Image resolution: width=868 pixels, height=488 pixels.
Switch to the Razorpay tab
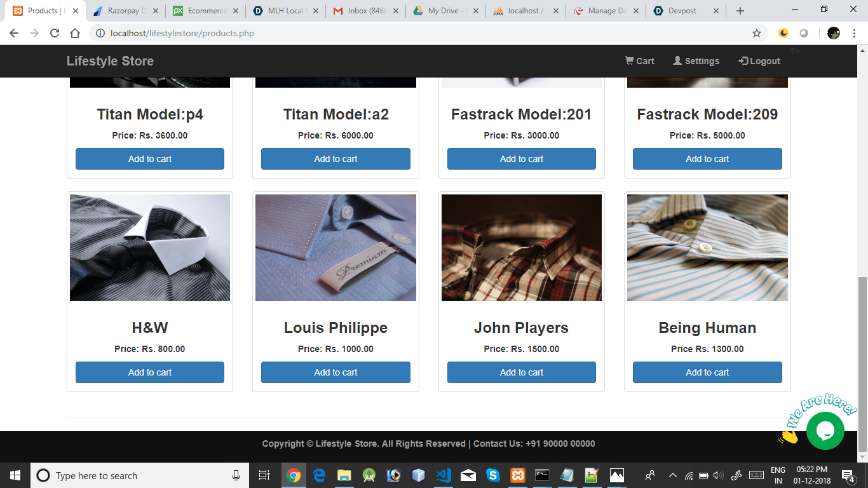(x=125, y=11)
